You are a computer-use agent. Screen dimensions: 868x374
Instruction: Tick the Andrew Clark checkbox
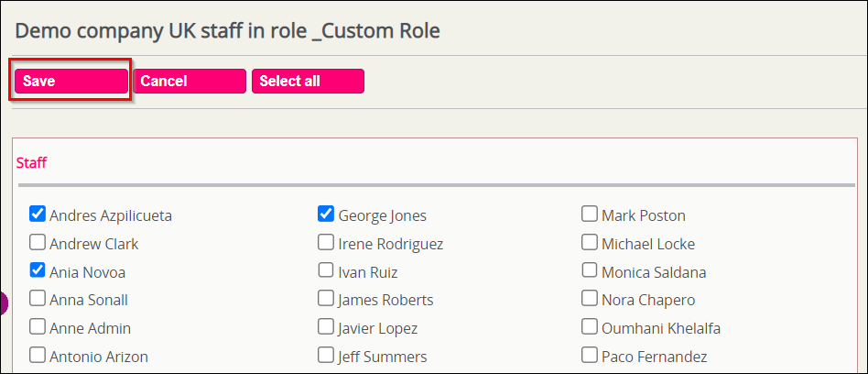pyautogui.click(x=38, y=242)
